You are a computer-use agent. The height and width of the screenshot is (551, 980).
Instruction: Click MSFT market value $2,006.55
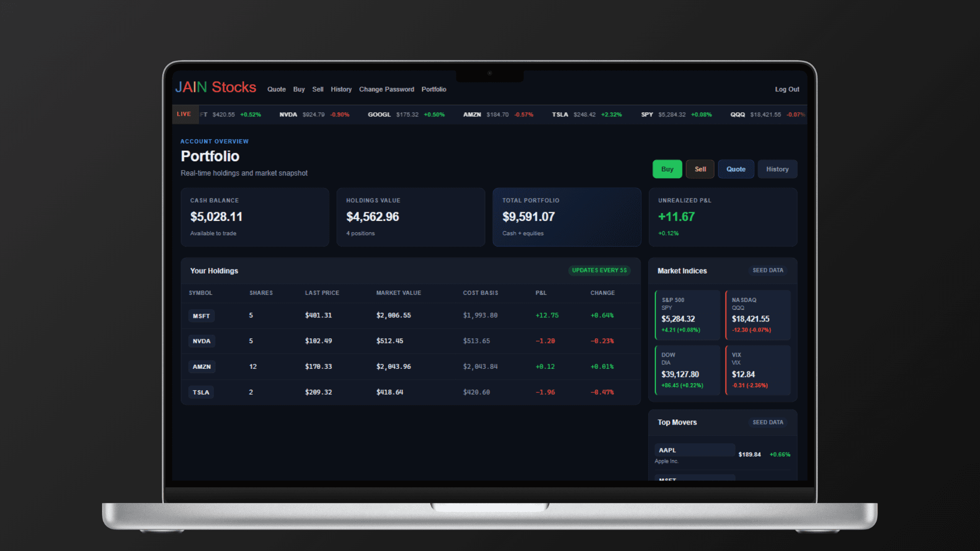pyautogui.click(x=394, y=315)
